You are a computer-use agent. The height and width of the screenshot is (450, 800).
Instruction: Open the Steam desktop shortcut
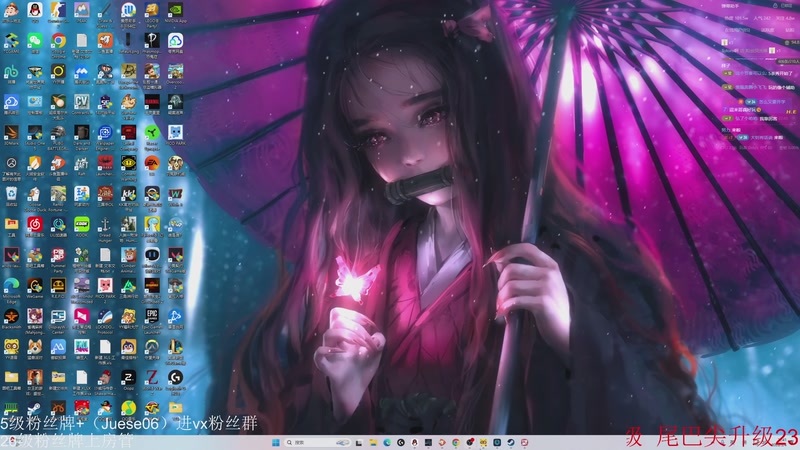(x=35, y=408)
